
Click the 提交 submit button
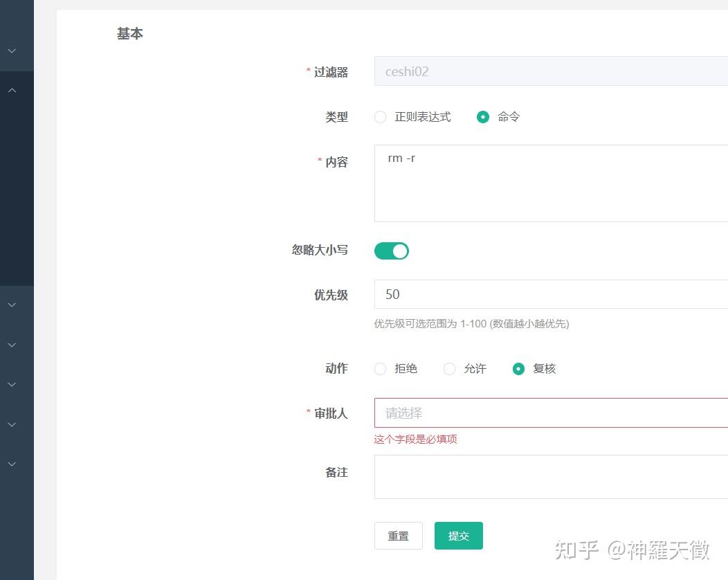coord(458,535)
